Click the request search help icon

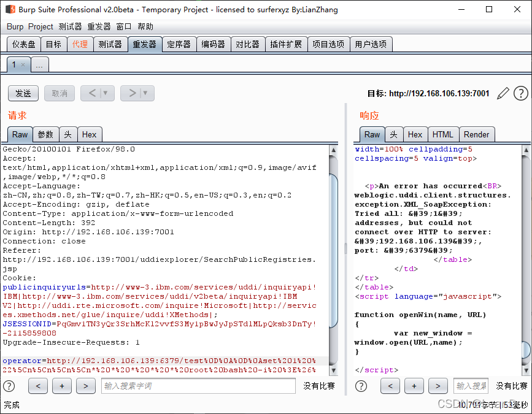click(x=9, y=386)
